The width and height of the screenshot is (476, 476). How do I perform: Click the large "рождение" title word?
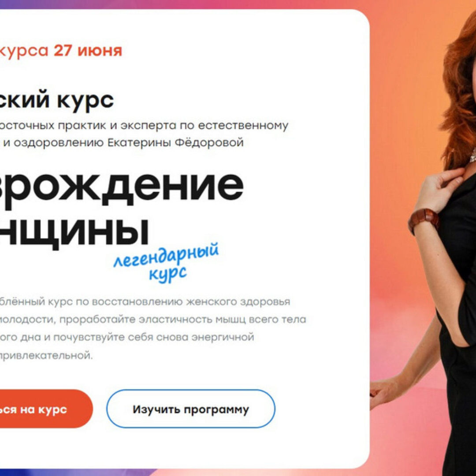(122, 186)
